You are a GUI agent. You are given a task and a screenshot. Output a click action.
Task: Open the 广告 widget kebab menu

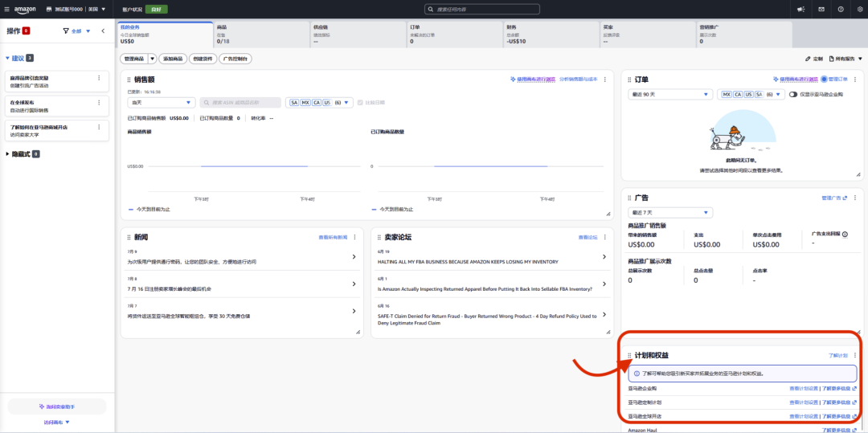point(854,198)
